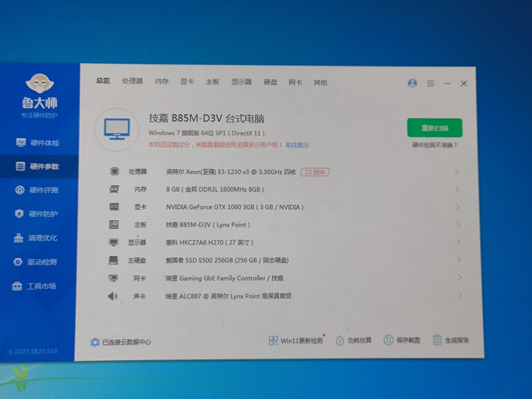The width and height of the screenshot is (532, 399).
Task: Open the hamburger main menu
Action: pos(431,84)
